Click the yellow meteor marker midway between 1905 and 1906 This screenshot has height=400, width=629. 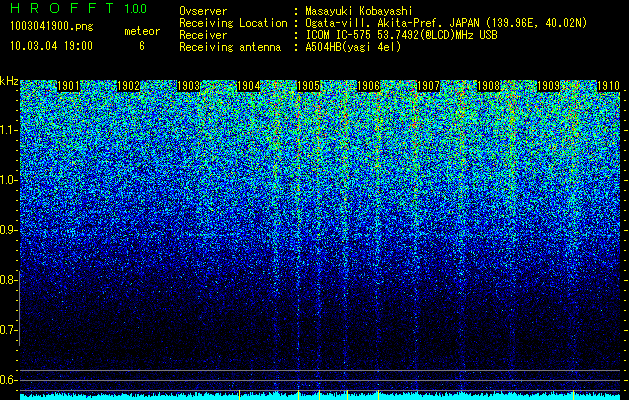point(347,394)
